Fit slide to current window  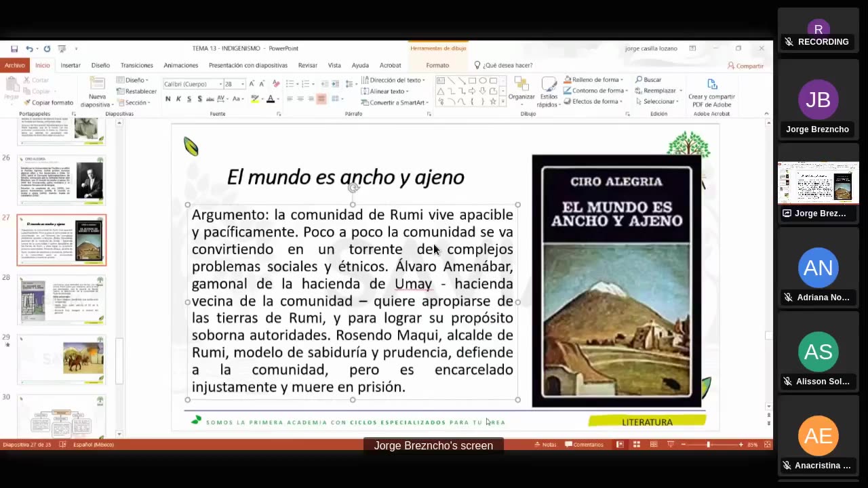coord(768,445)
